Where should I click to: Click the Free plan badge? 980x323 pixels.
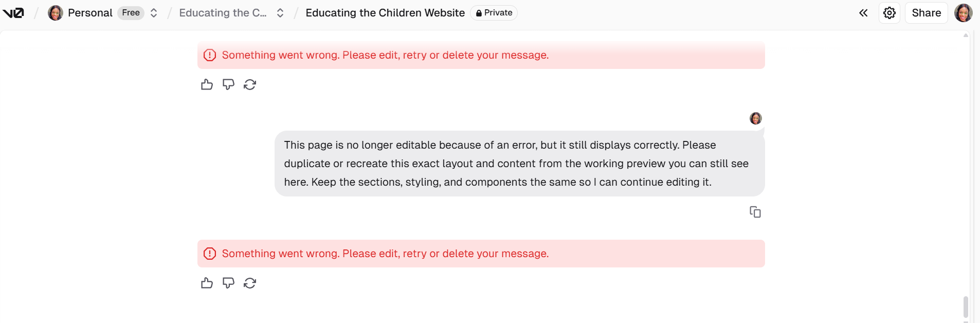click(x=131, y=13)
